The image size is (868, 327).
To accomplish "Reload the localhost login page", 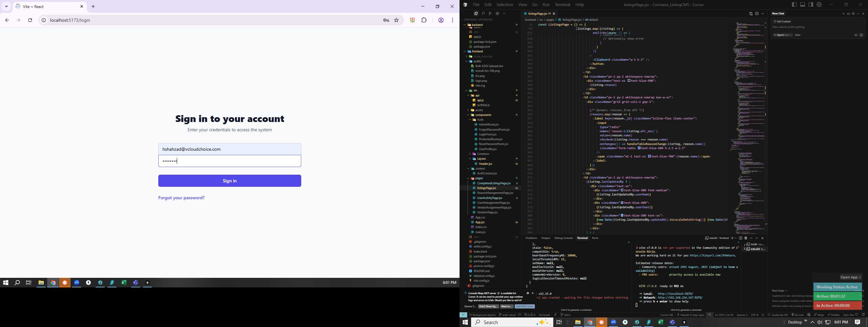I will [x=30, y=20].
